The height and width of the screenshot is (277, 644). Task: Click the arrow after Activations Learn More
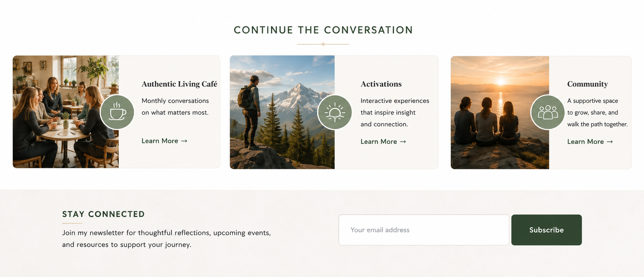[403, 142]
